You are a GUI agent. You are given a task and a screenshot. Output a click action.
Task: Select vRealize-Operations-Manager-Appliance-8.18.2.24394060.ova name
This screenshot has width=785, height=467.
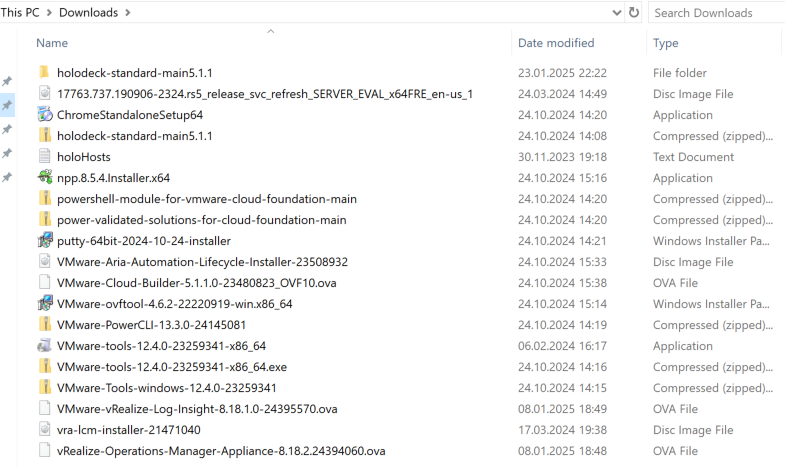click(x=221, y=451)
